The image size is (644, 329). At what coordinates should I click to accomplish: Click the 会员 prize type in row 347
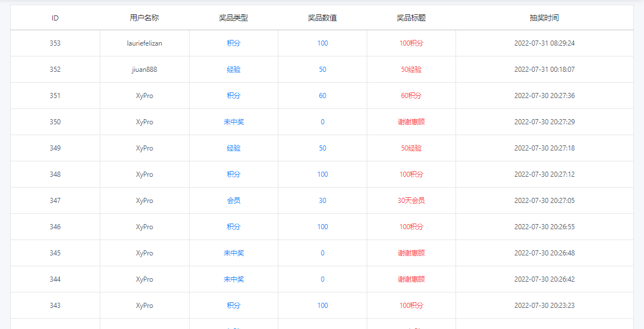pos(233,200)
